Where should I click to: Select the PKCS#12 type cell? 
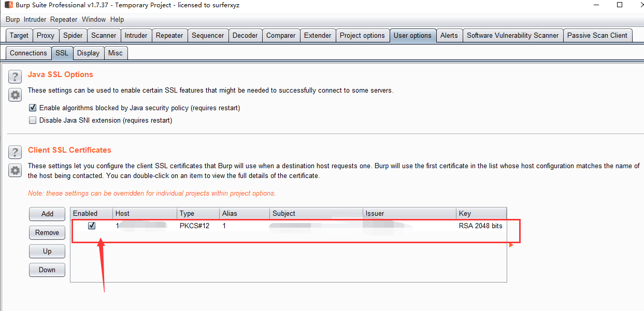198,226
